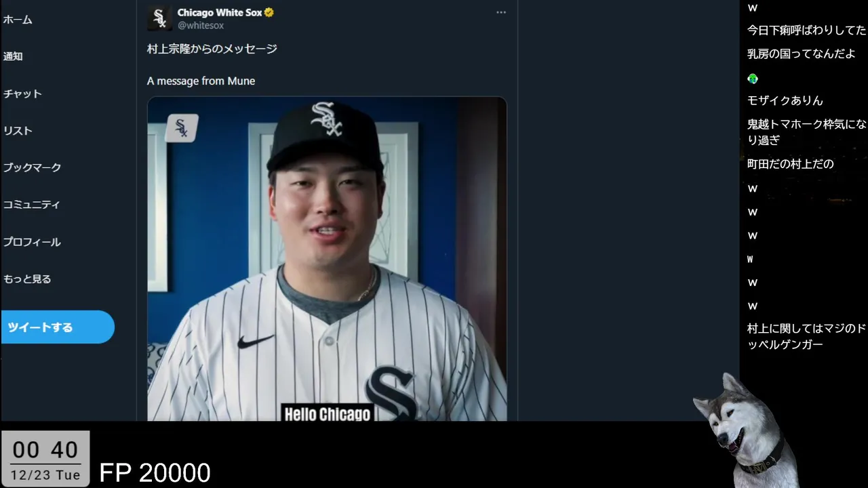
Task: Open リスト in sidebar
Action: [18, 131]
